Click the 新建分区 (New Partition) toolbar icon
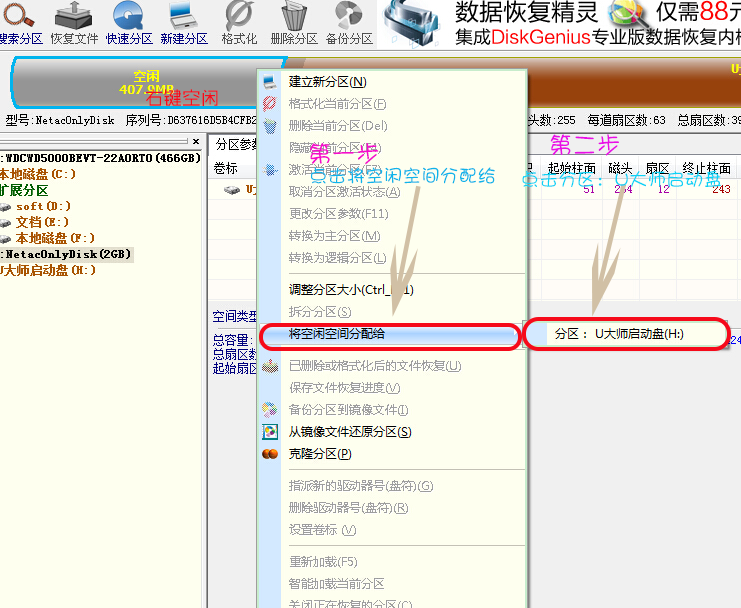The height and width of the screenshot is (608, 741). click(x=184, y=24)
